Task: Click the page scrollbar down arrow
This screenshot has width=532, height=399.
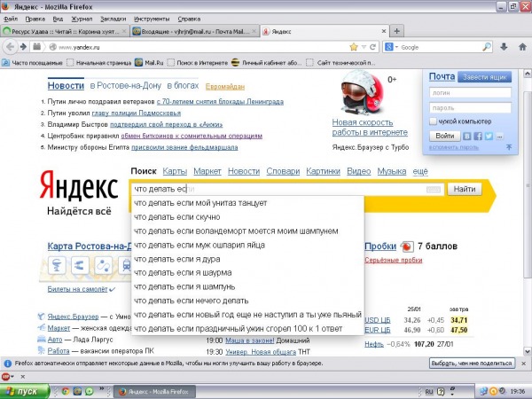Action: 528,351
